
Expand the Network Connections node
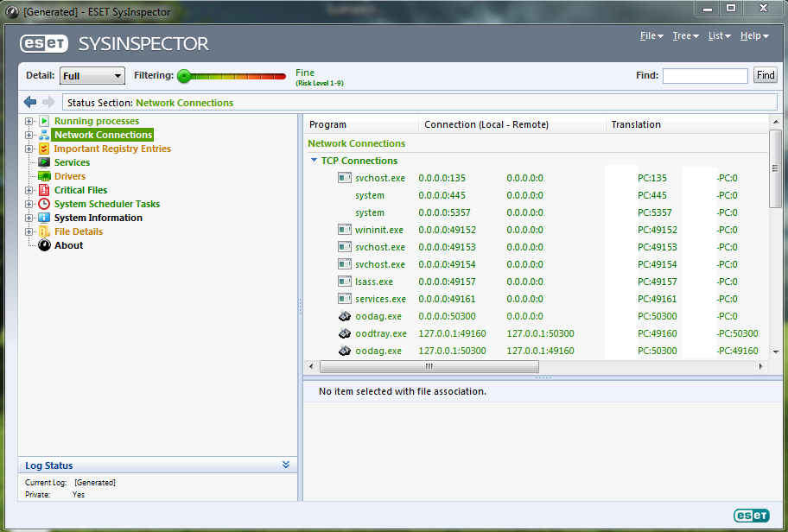29,135
